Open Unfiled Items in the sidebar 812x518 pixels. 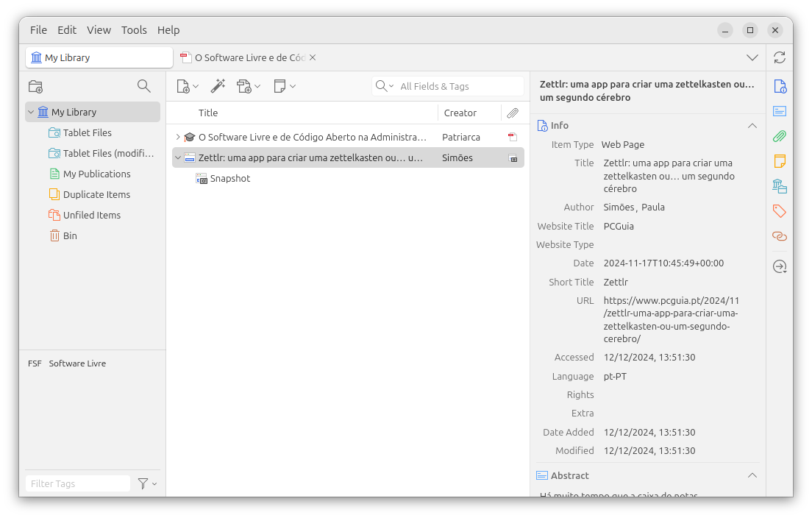[x=92, y=215]
